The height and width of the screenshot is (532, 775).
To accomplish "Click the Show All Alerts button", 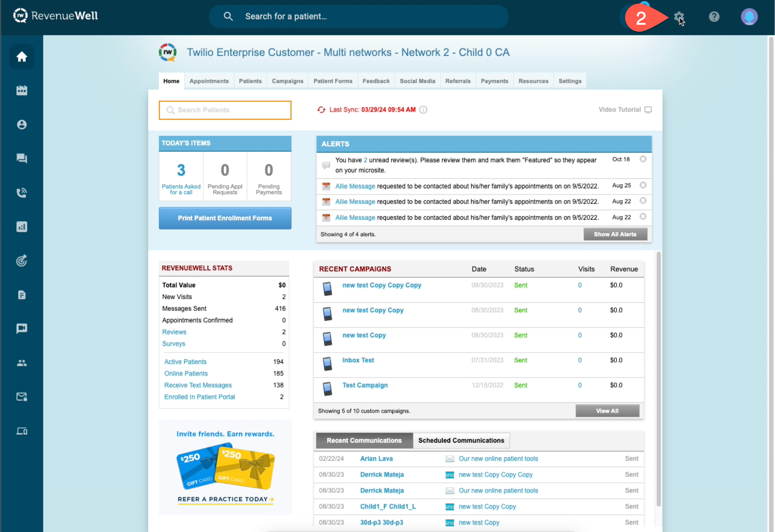I will (615, 234).
